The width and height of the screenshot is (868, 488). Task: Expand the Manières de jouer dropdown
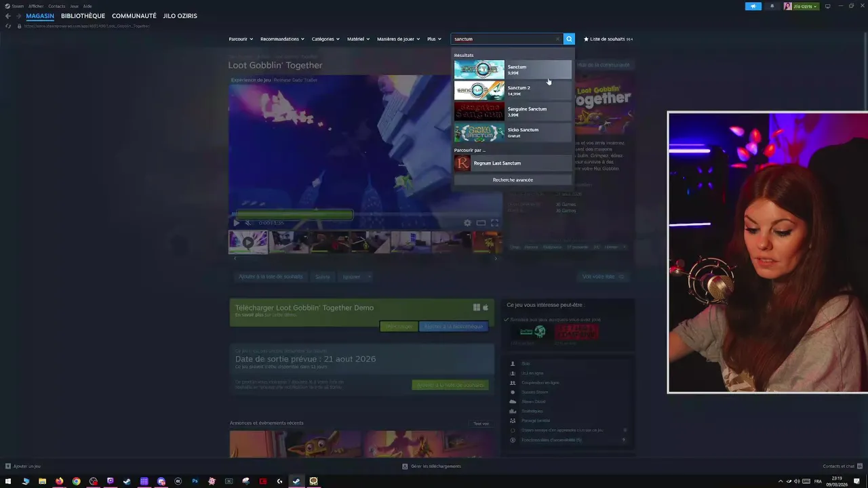click(398, 39)
